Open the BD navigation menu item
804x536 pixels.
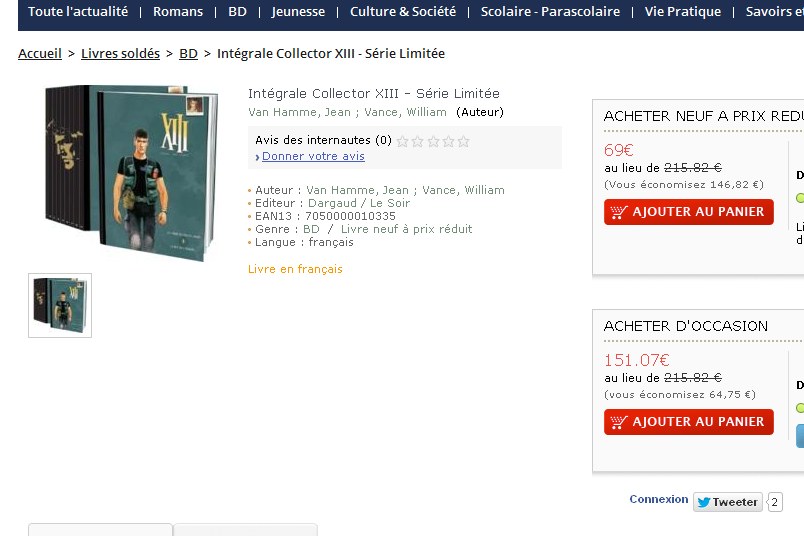click(237, 11)
